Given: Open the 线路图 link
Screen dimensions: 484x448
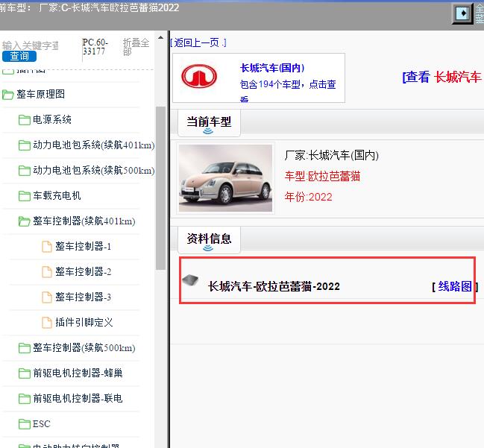Looking at the screenshot, I should click(x=455, y=287).
